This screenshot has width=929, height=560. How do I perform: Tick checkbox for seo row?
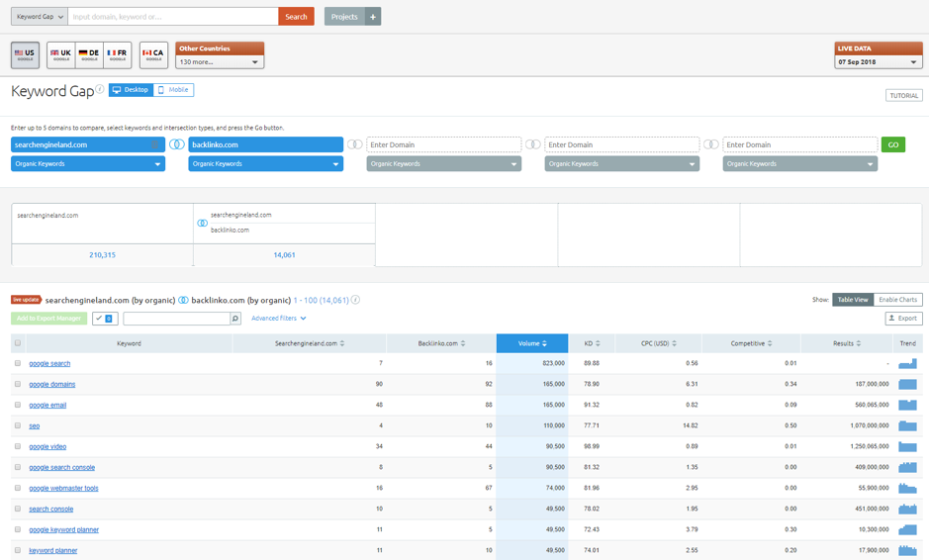point(18,425)
